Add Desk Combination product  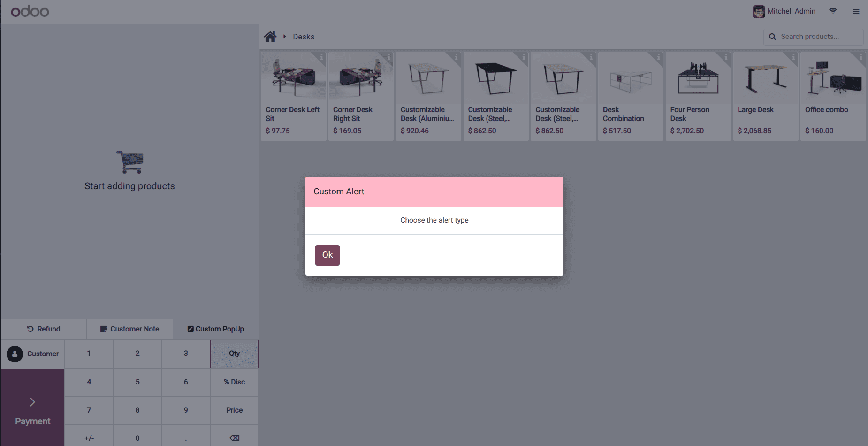point(631,96)
